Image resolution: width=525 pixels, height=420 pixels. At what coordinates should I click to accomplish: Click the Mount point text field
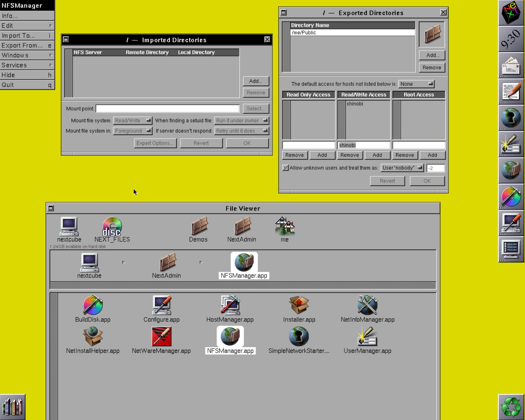[167, 109]
